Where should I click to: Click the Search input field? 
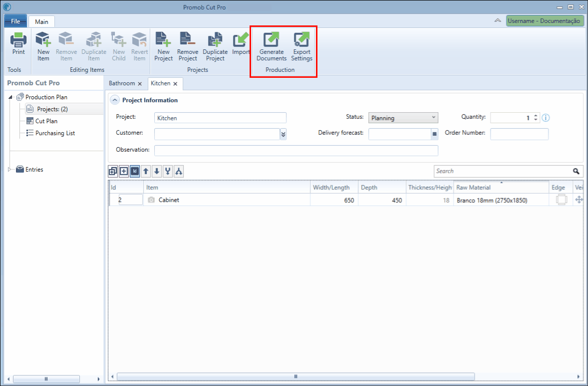503,171
